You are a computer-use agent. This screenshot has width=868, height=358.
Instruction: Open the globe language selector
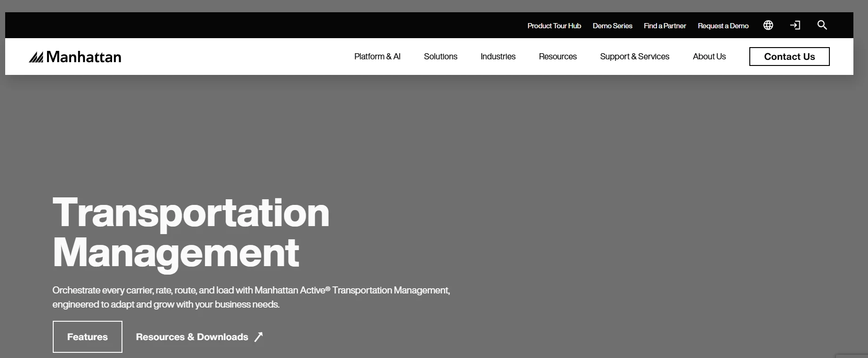(x=768, y=25)
